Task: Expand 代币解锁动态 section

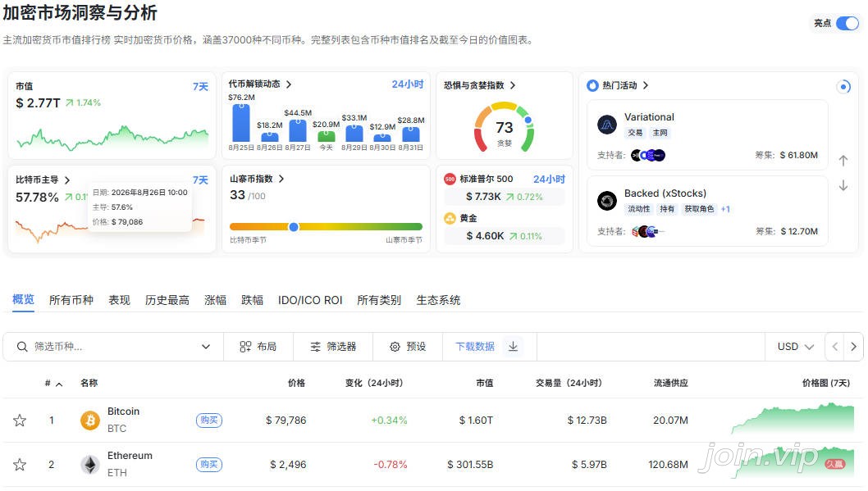Action: 289,84
